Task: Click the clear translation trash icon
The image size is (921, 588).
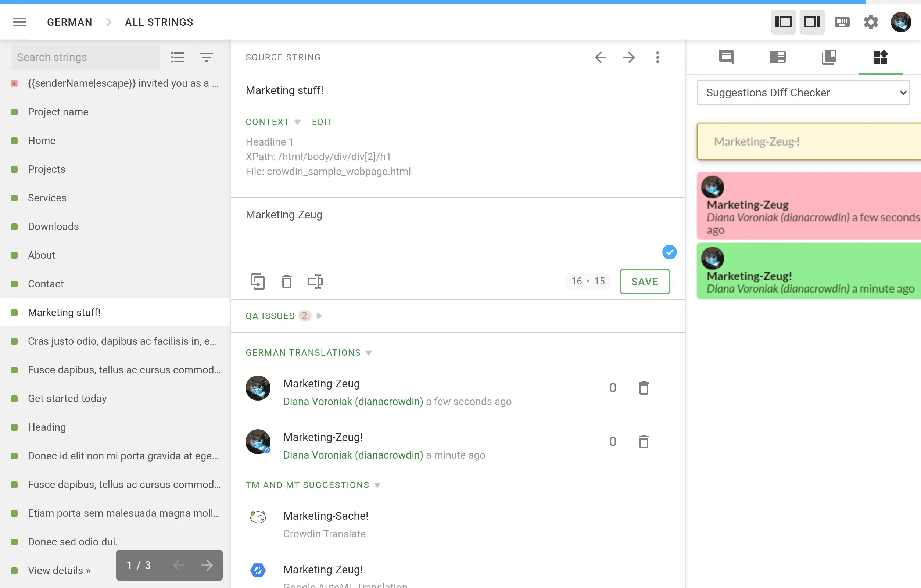Action: click(x=286, y=282)
